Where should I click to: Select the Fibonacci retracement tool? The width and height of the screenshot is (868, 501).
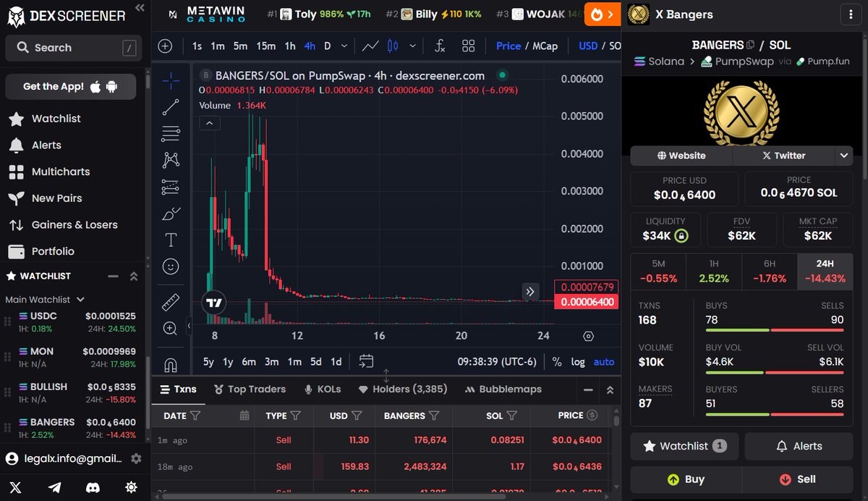pyautogui.click(x=171, y=133)
